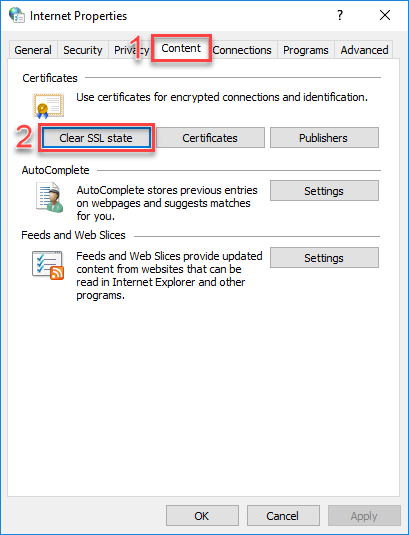Click the Internet Properties window title

click(78, 16)
